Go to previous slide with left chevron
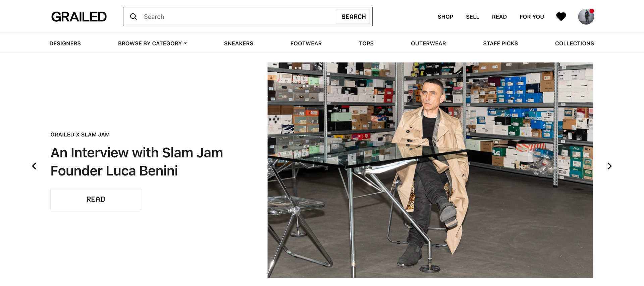644x286 pixels. pos(34,166)
